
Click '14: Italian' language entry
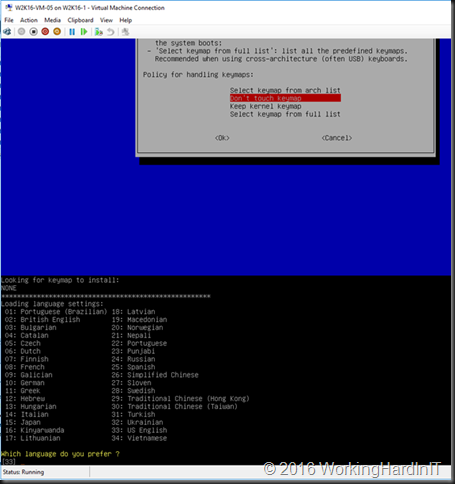point(27,414)
